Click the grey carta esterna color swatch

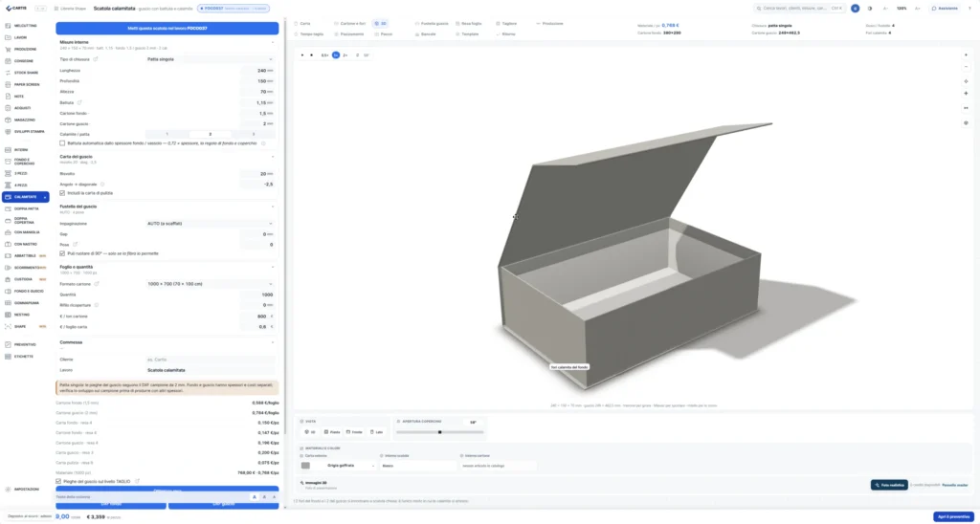coord(305,466)
